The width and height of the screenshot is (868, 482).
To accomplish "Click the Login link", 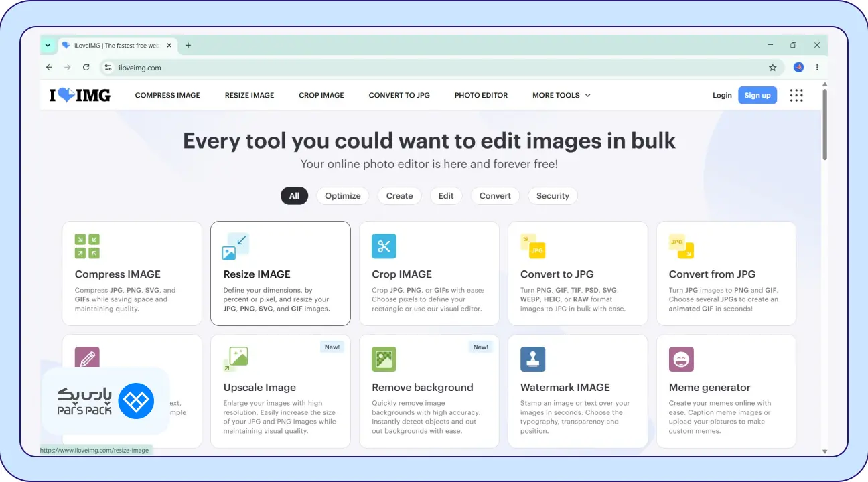I will (x=722, y=95).
